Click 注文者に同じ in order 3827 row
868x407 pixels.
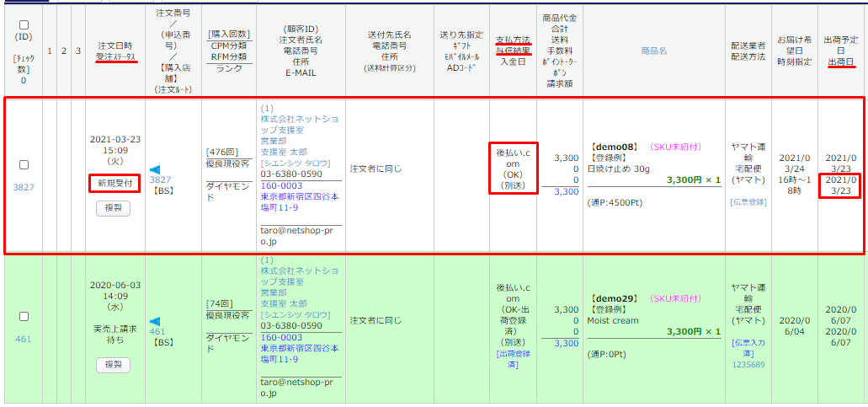click(375, 169)
